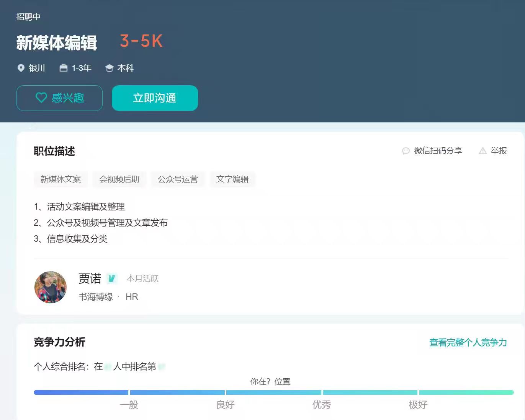Viewport: 525px width, 420px height.
Task: Click the briefcase icon next to 1-3年
Action: [x=64, y=68]
